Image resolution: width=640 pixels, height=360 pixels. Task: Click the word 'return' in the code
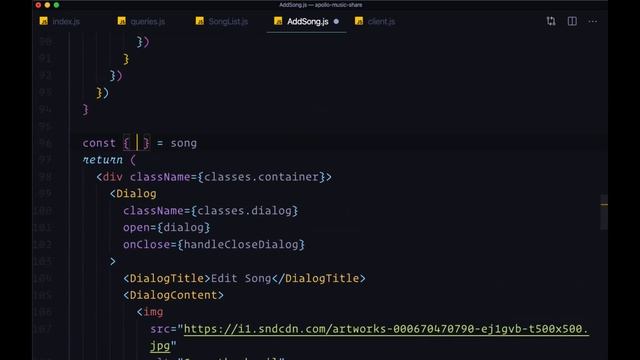click(x=102, y=160)
